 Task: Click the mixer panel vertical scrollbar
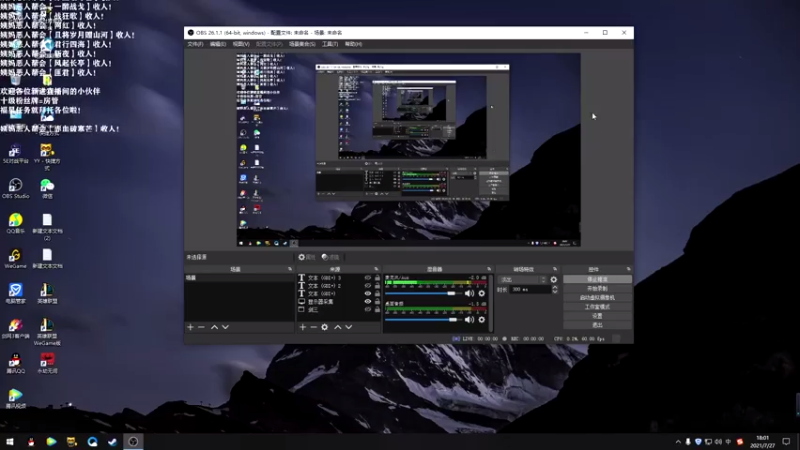(491, 303)
